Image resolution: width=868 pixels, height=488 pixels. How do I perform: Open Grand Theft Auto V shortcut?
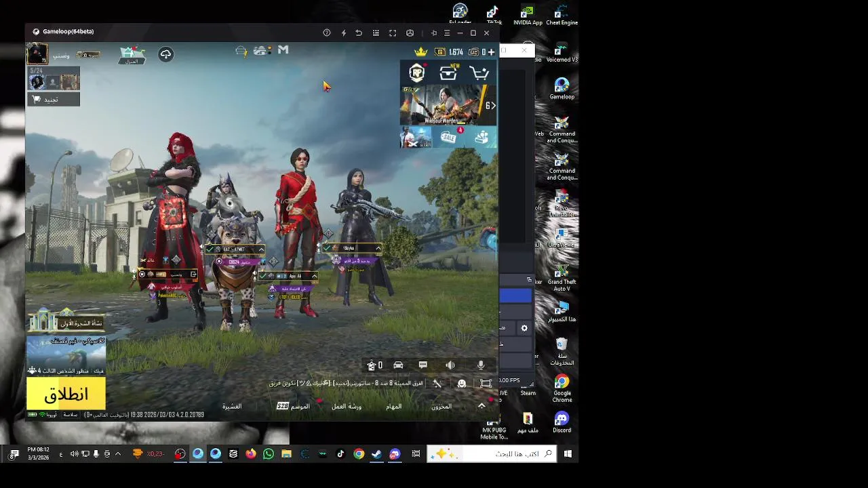[x=561, y=277]
